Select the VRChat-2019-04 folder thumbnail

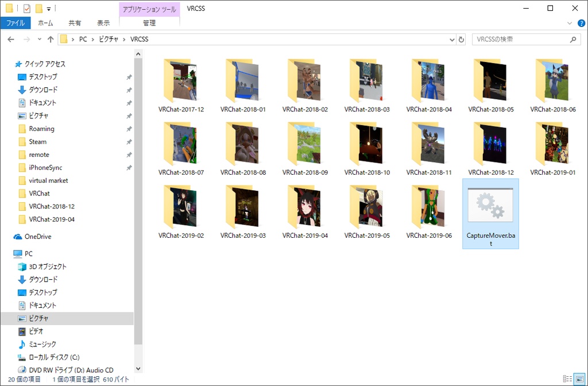305,207
